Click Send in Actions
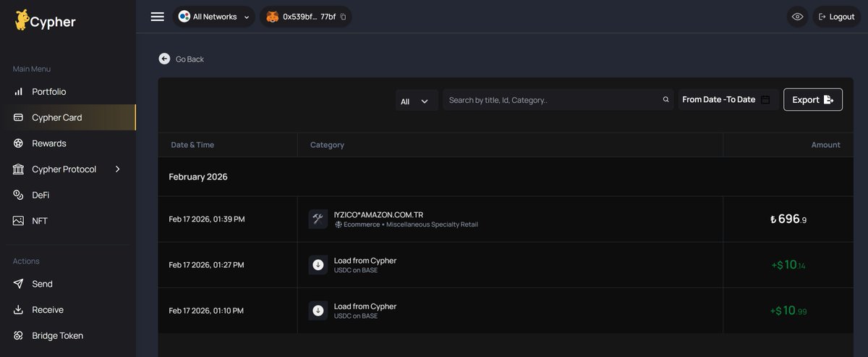Image resolution: width=868 pixels, height=357 pixels. 68,284
